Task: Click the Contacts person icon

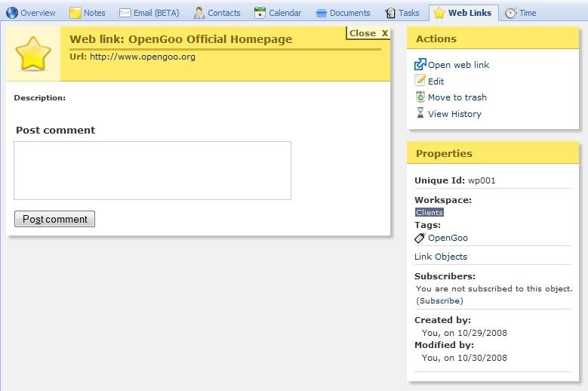Action: pyautogui.click(x=199, y=13)
